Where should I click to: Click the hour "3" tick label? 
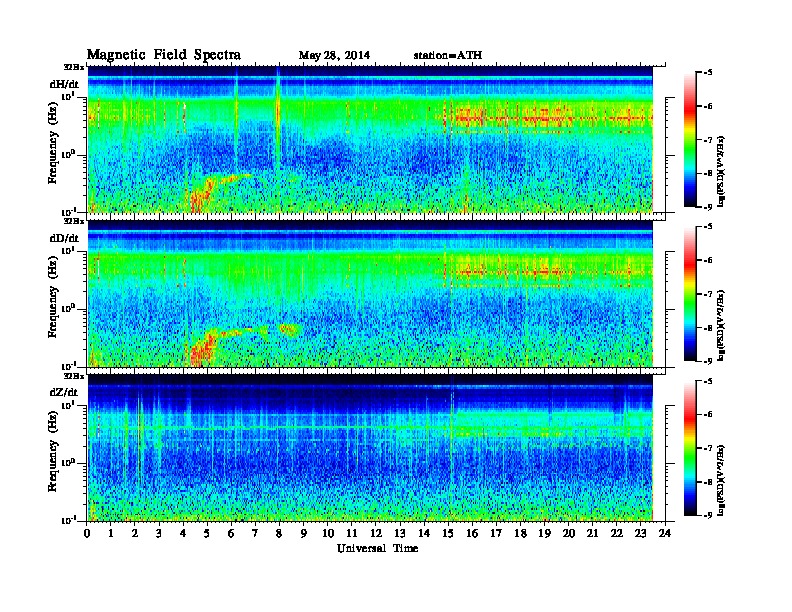pos(159,534)
